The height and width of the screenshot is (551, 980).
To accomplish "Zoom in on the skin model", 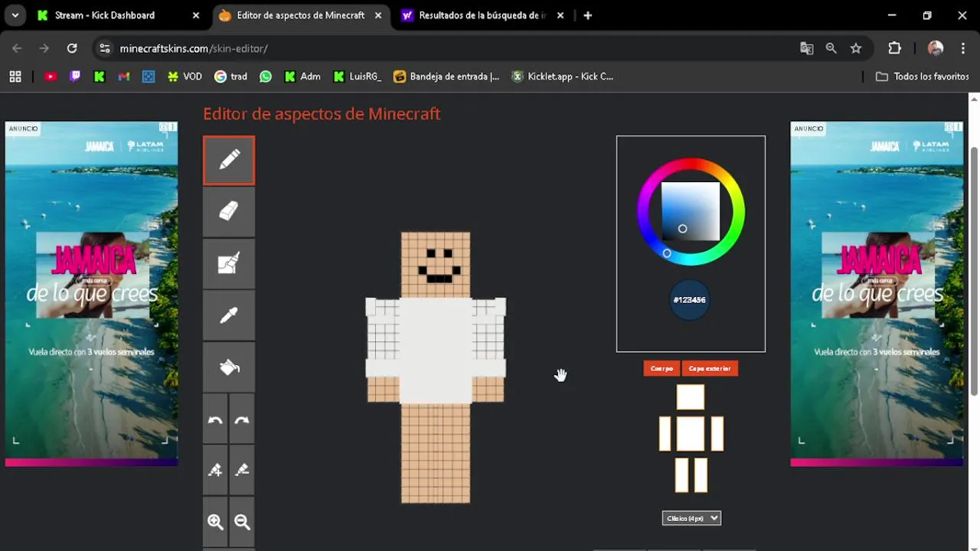I will point(215,522).
